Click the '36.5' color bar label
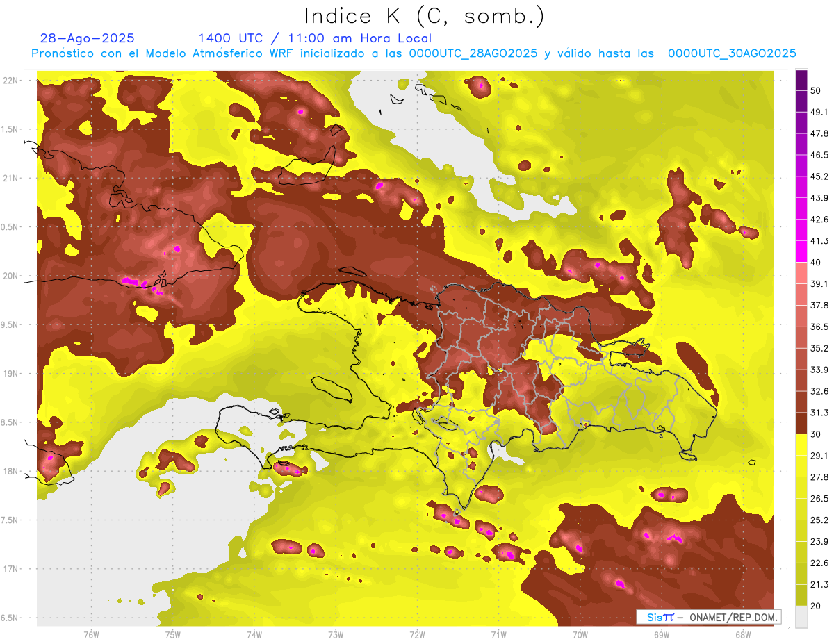Image resolution: width=834 pixels, height=644 pixels. tap(819, 327)
